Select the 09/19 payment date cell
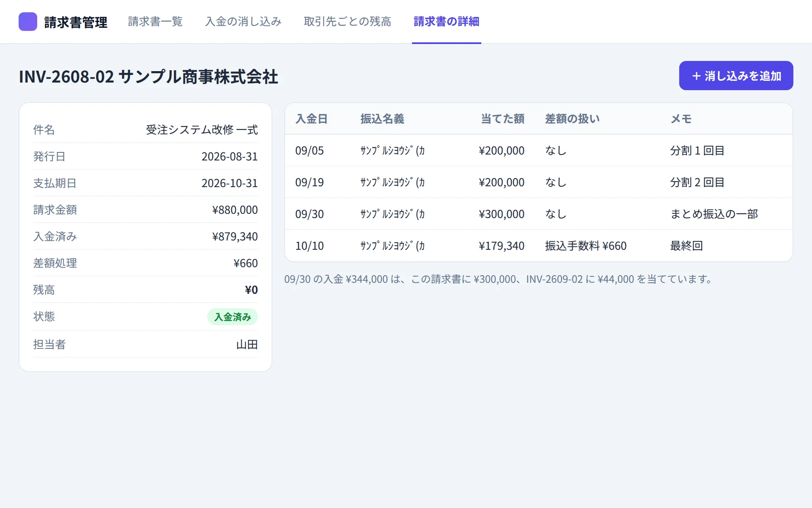This screenshot has width=812, height=508. 310,182
